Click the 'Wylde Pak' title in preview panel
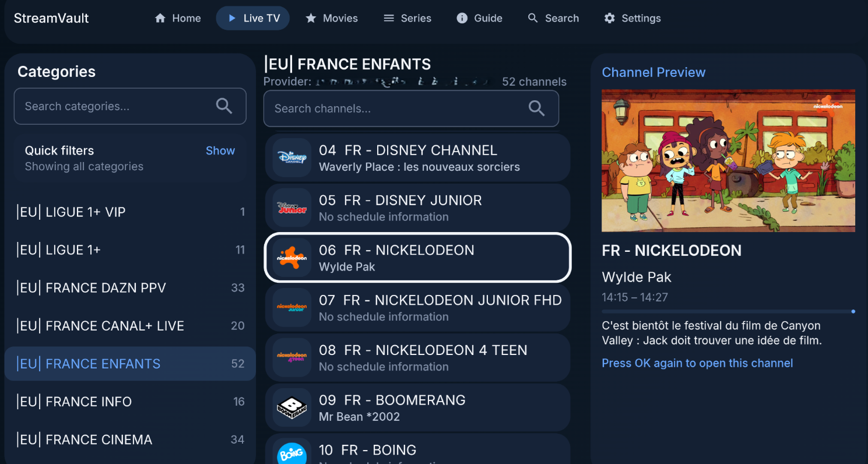The image size is (868, 464). coord(637,277)
